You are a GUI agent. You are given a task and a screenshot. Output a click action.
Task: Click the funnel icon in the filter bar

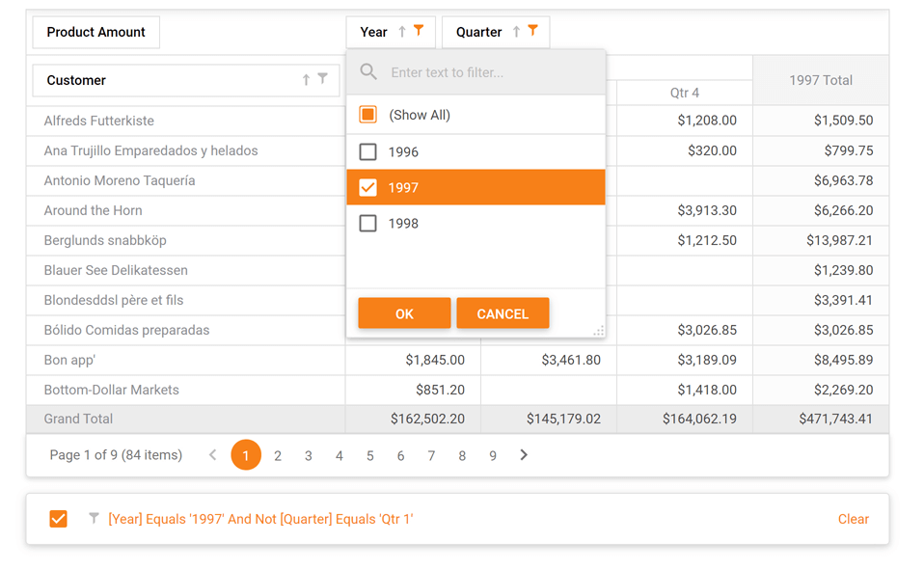[x=94, y=519]
